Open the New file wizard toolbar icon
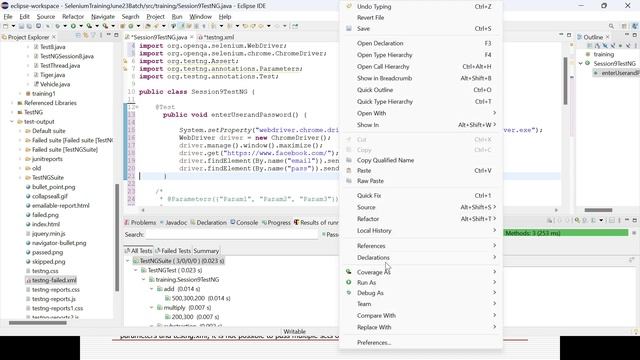 [6, 26]
